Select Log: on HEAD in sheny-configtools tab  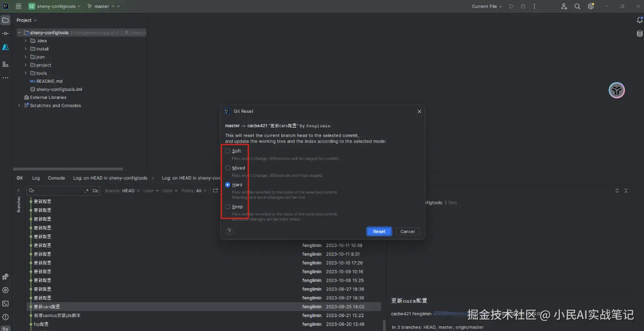click(110, 178)
